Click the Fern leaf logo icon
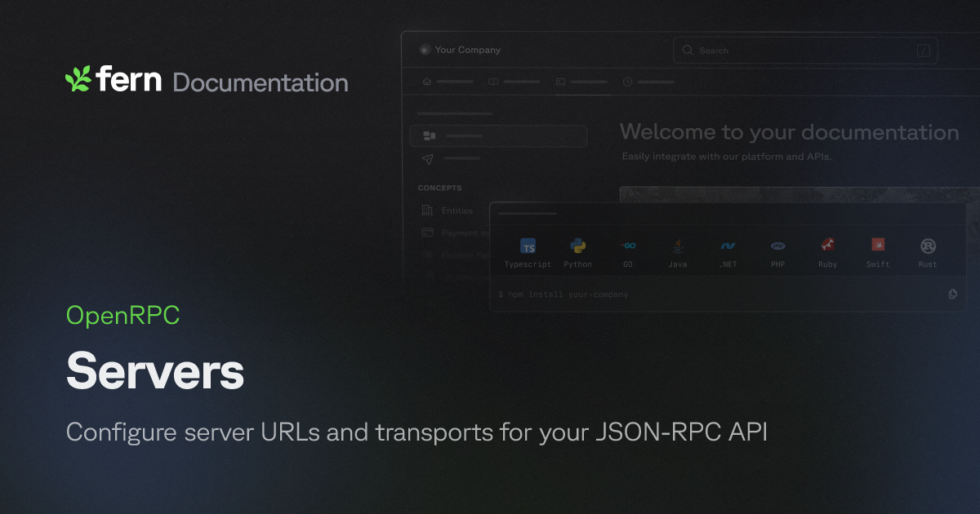 [x=78, y=78]
